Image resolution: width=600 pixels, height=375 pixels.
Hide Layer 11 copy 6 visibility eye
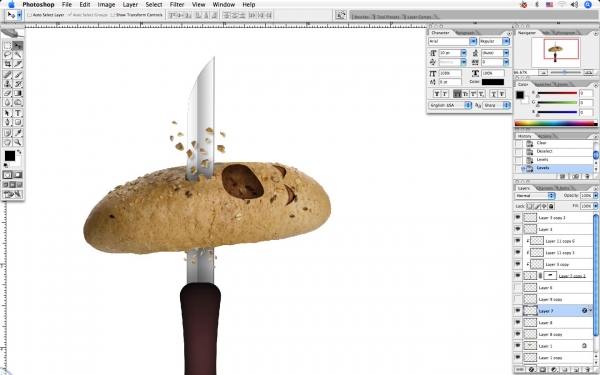click(518, 241)
